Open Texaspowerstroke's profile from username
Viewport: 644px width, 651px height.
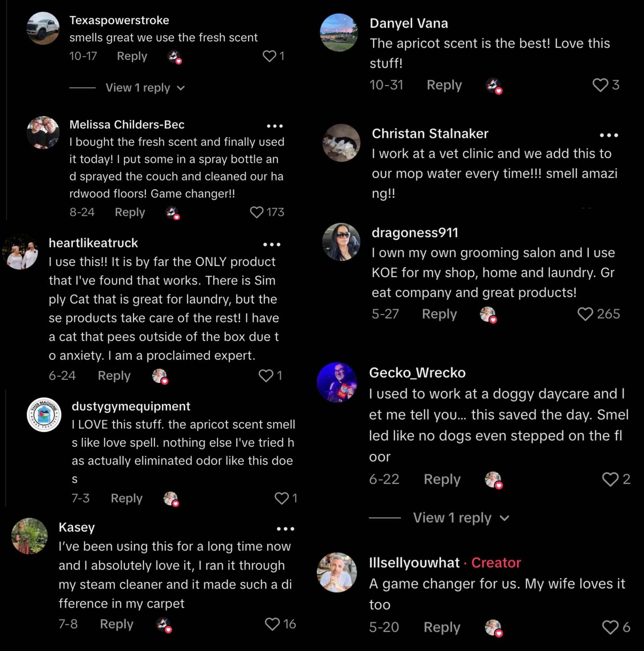(119, 20)
